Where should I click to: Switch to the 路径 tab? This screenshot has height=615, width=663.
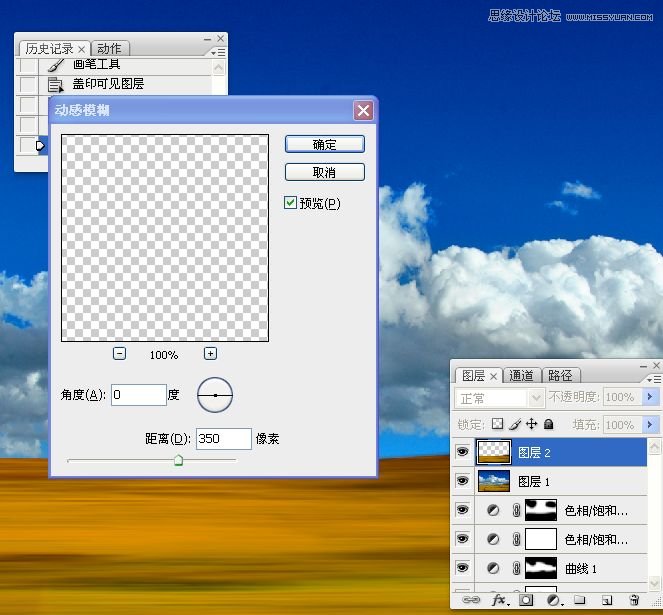pyautogui.click(x=561, y=375)
